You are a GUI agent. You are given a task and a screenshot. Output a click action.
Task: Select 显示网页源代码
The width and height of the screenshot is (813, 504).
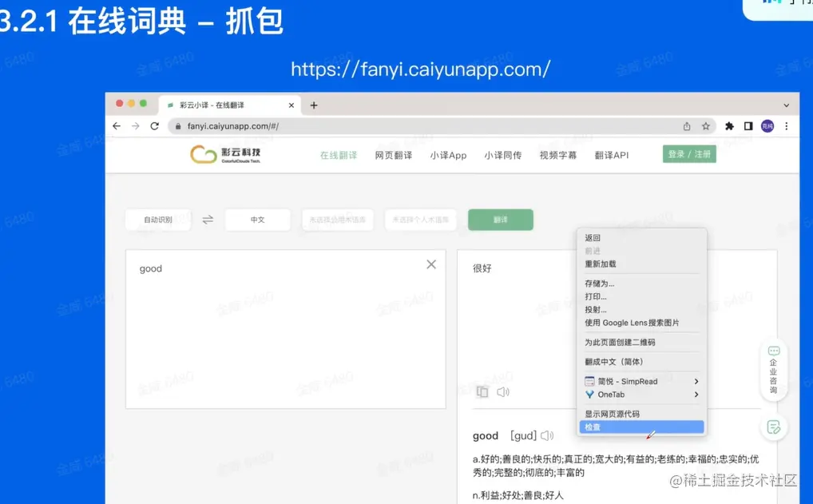(641, 414)
